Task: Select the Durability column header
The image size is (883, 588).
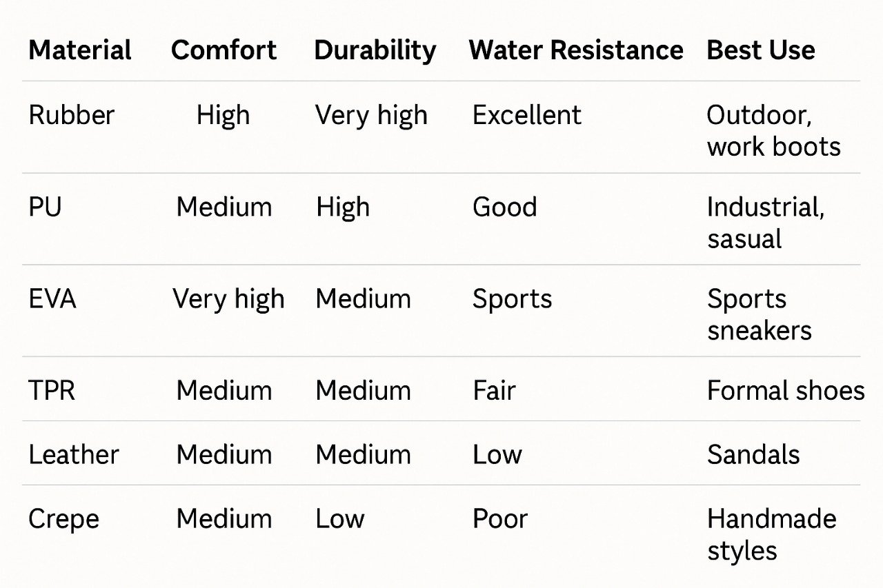Action: [375, 52]
